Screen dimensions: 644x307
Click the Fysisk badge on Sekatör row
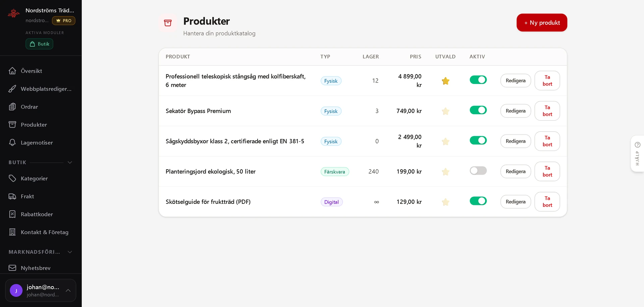click(x=331, y=111)
